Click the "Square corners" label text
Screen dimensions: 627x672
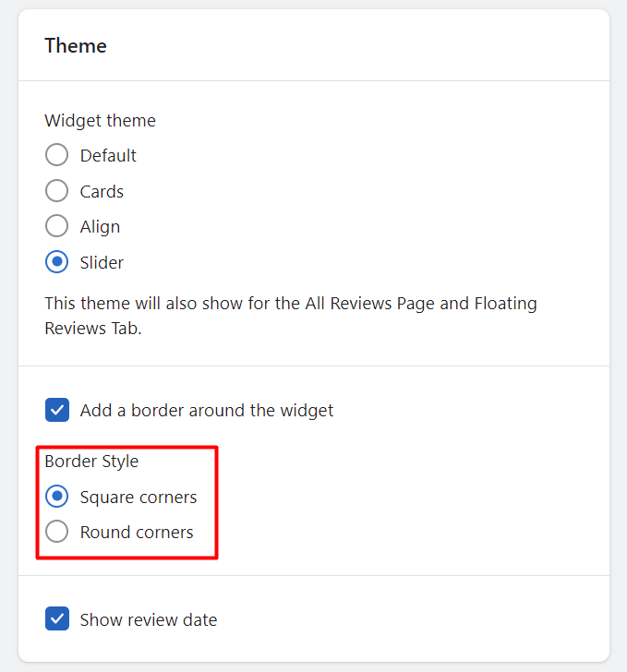pos(139,497)
